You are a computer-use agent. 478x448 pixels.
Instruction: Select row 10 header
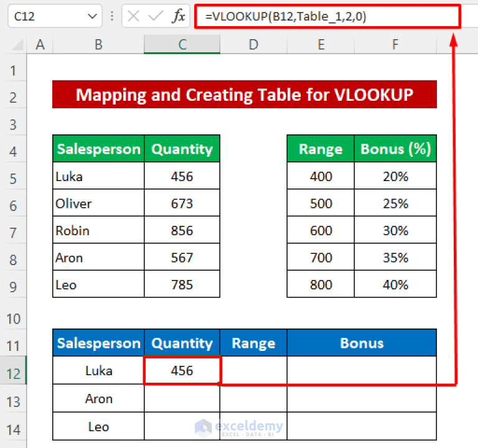[x=13, y=313]
